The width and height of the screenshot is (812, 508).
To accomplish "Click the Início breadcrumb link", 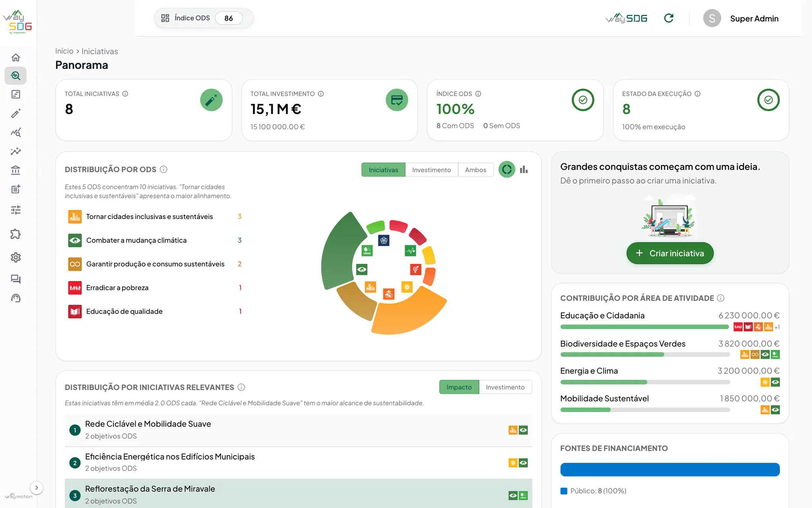I will pyautogui.click(x=64, y=51).
